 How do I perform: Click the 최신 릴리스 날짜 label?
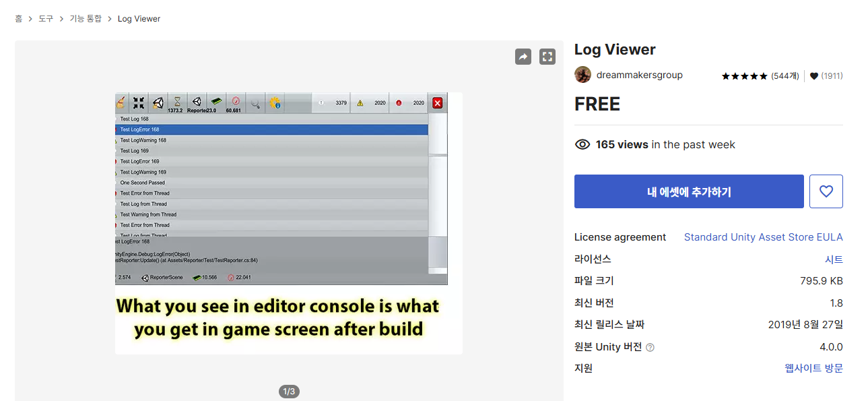point(609,324)
